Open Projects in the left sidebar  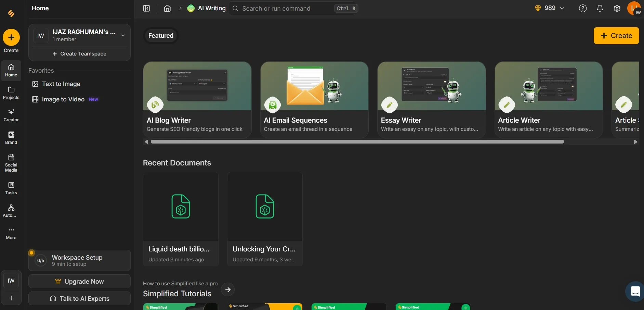tap(11, 93)
